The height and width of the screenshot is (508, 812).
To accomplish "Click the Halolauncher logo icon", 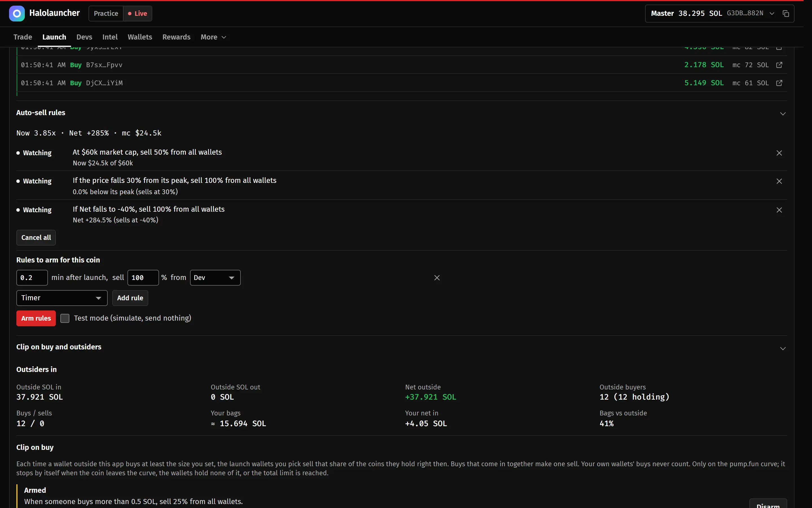I will coord(17,14).
